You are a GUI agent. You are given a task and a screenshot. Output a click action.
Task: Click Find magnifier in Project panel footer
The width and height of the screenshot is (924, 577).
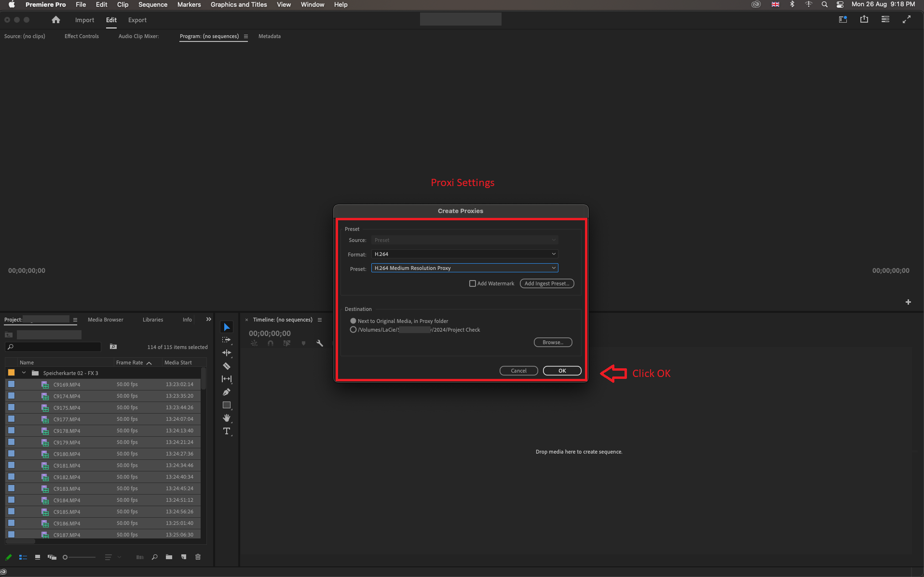pyautogui.click(x=155, y=557)
